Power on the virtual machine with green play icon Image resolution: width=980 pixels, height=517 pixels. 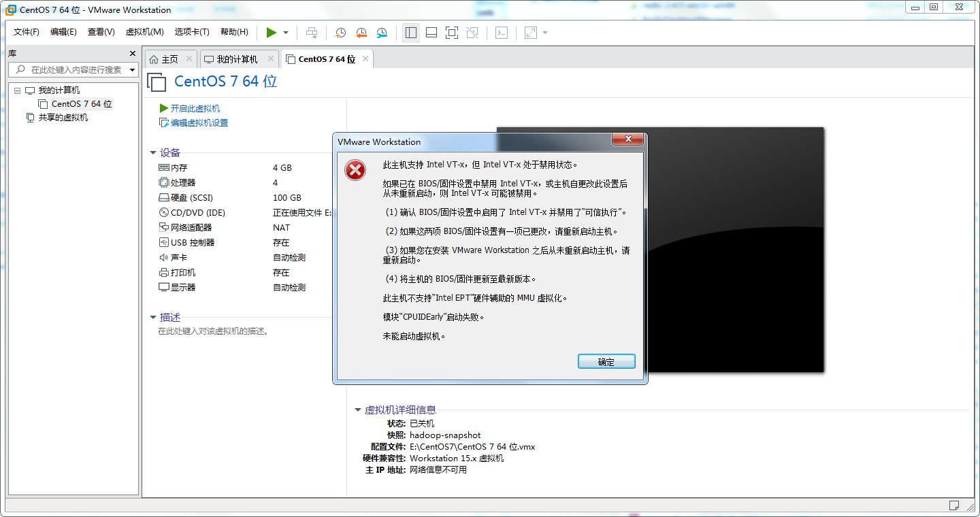coord(270,32)
